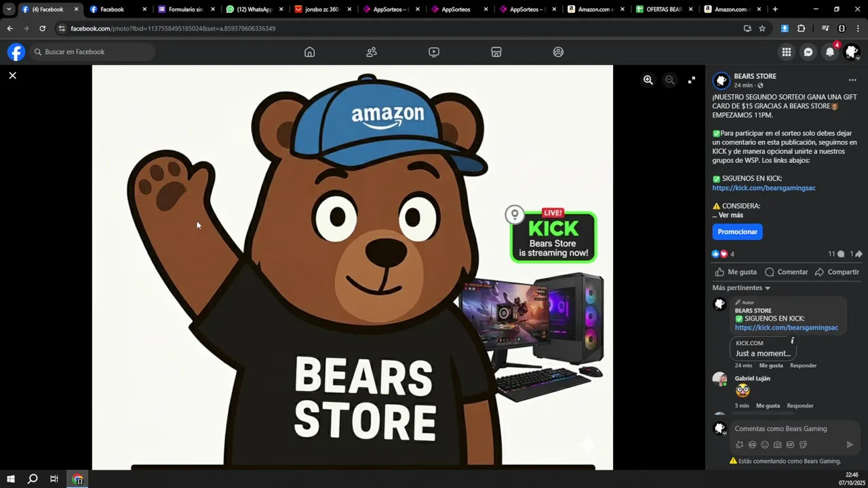Like Gabriel Luján's comment
Screen dimensions: 868x488
pyautogui.click(x=768, y=406)
